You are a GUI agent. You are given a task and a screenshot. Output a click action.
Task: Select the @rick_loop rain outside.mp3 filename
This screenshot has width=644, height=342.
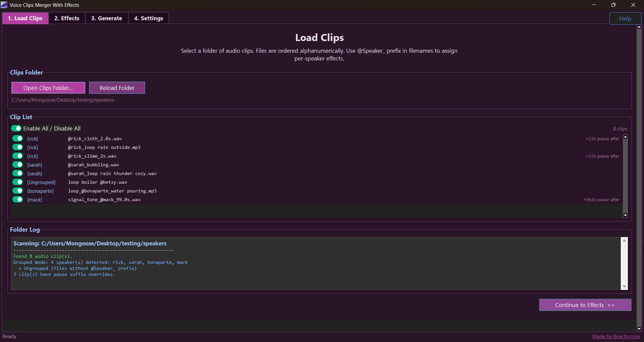104,147
